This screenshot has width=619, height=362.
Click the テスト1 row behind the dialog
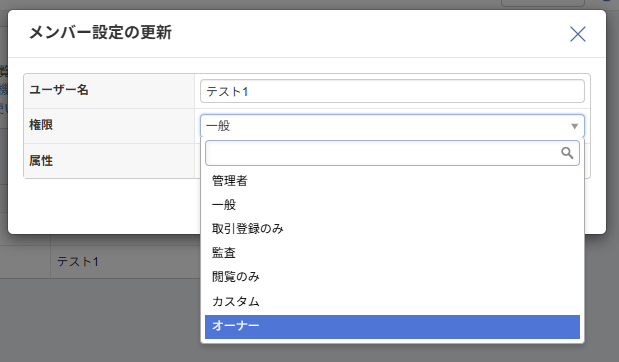[x=78, y=261]
